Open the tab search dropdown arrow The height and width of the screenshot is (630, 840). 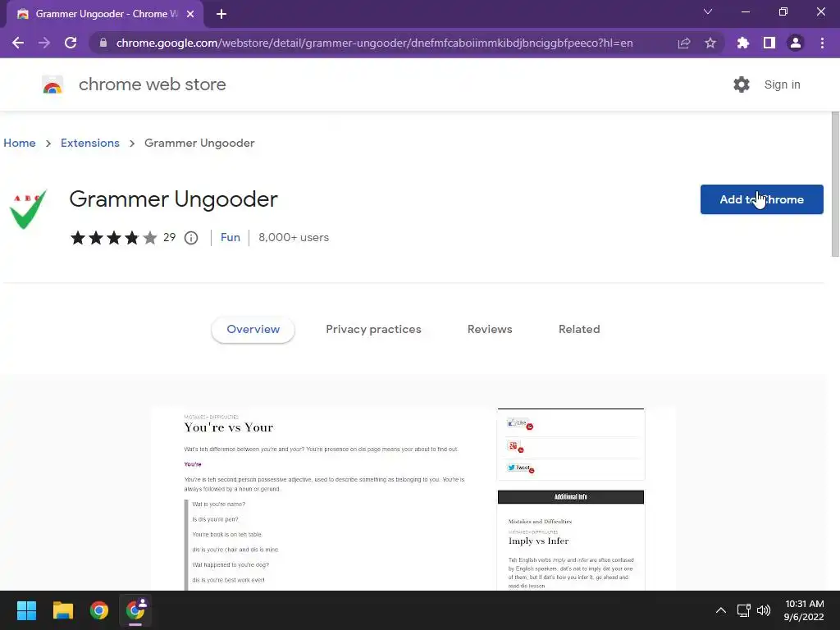coord(708,11)
